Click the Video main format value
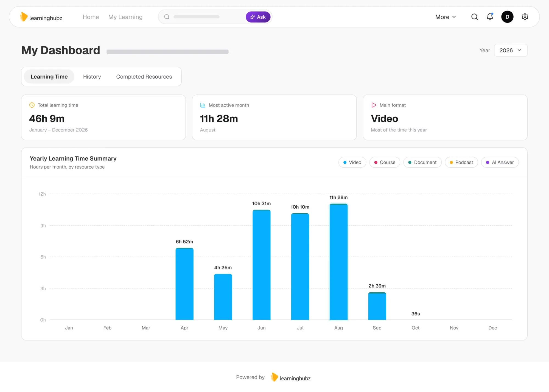 click(385, 119)
